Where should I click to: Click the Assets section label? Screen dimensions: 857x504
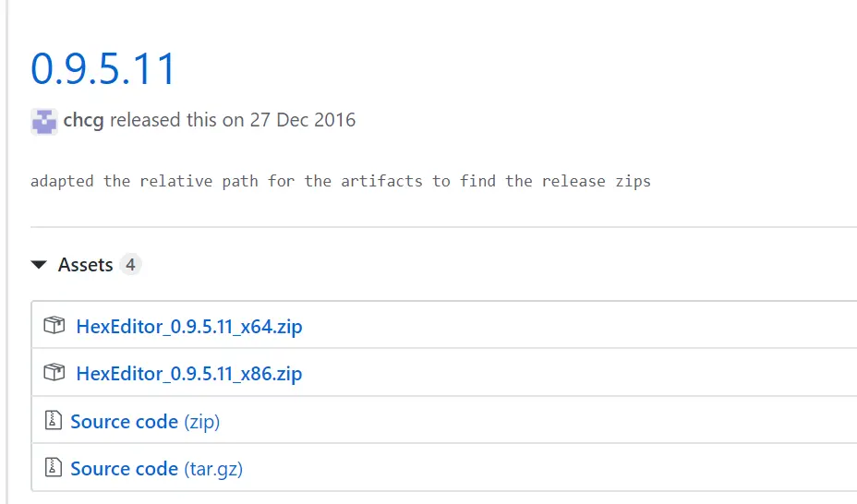(85, 265)
